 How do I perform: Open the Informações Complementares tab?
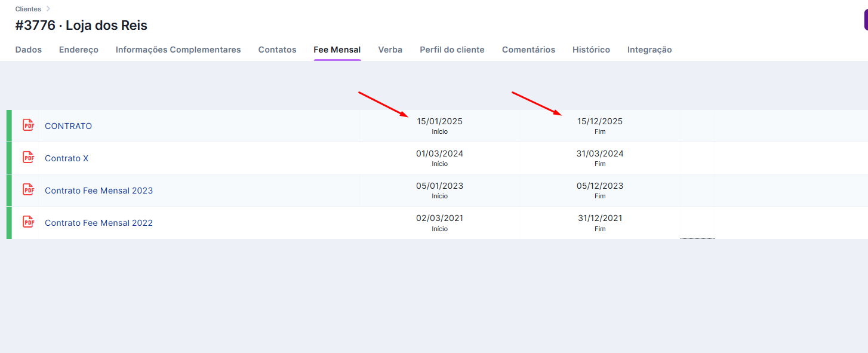[178, 50]
